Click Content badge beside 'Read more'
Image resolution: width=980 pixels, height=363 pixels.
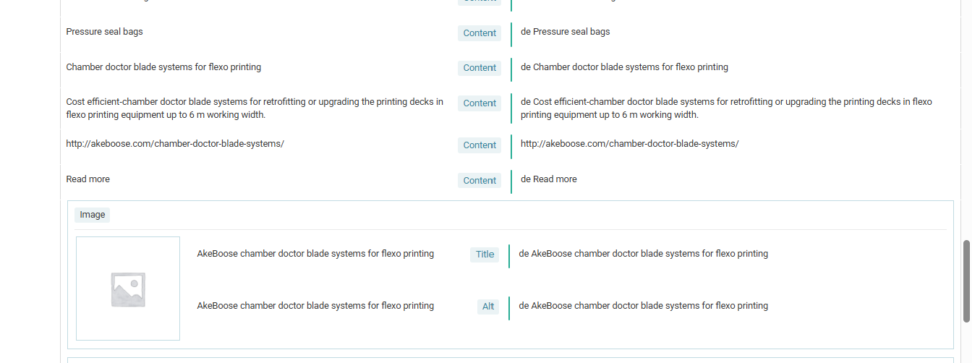click(480, 181)
